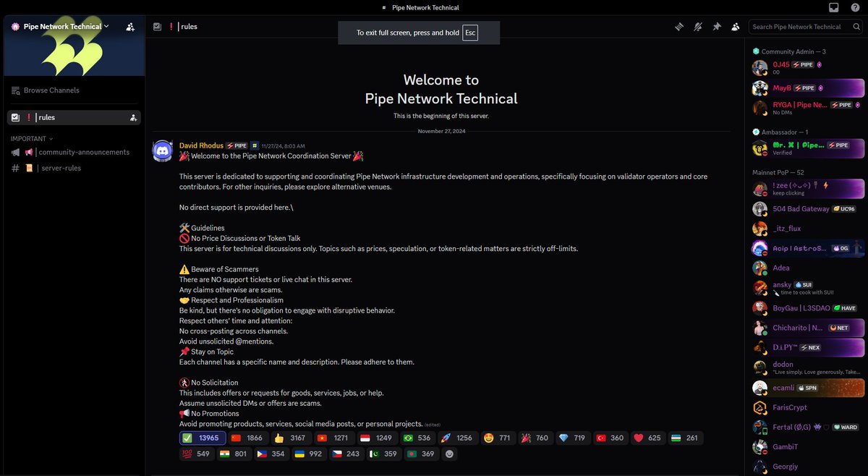The image size is (868, 476).
Task: Open community-announcements channel
Action: 74,152
